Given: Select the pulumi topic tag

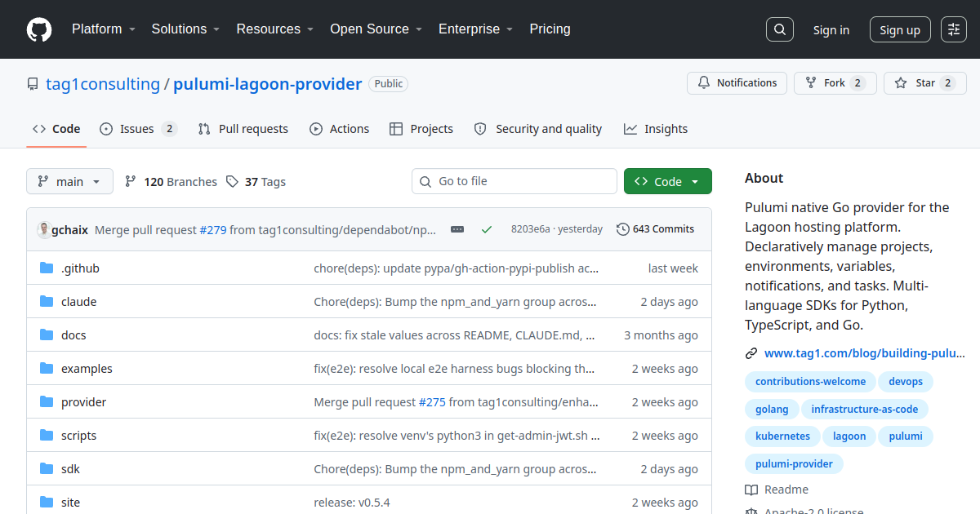Looking at the screenshot, I should tap(906, 436).
